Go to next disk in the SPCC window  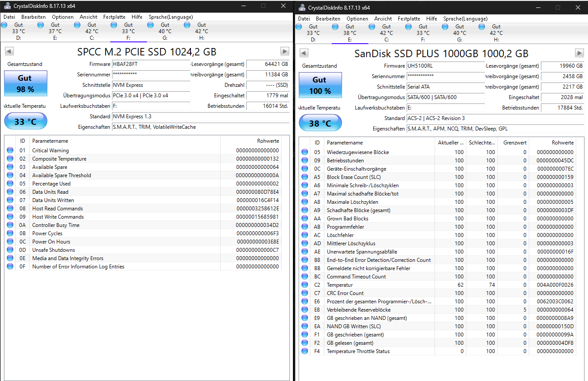tap(285, 51)
